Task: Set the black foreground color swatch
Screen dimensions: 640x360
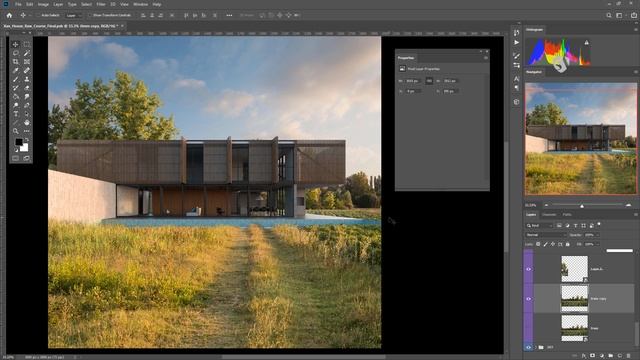Action: pos(19,142)
